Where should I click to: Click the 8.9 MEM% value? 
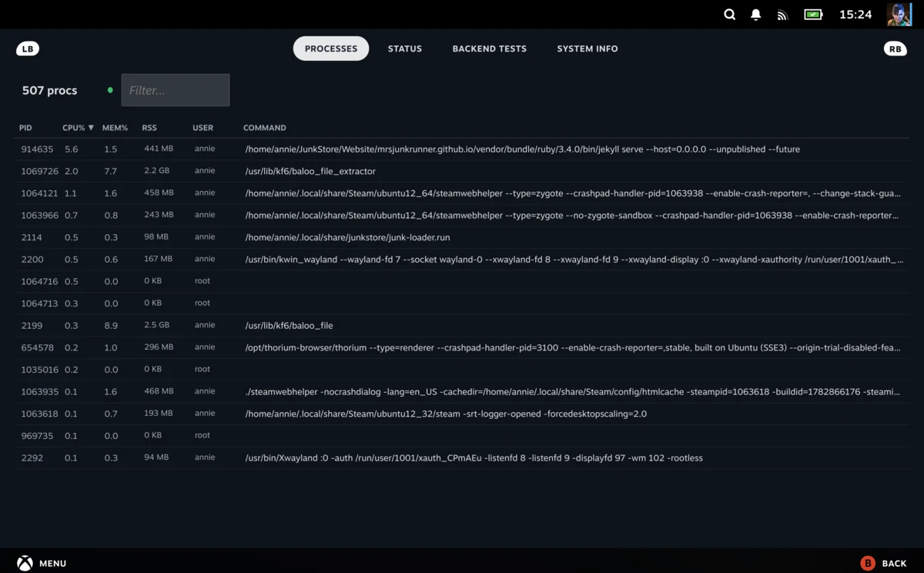pyautogui.click(x=110, y=326)
